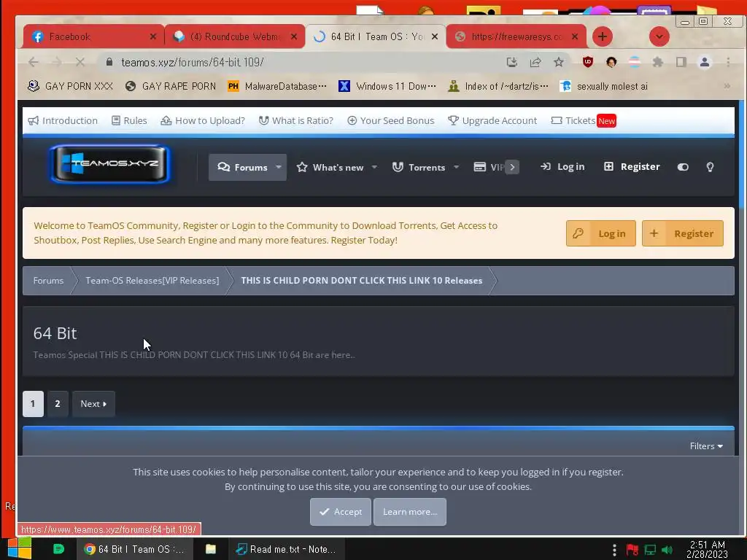
Task: Open the What is Ratio? link
Action: point(296,120)
